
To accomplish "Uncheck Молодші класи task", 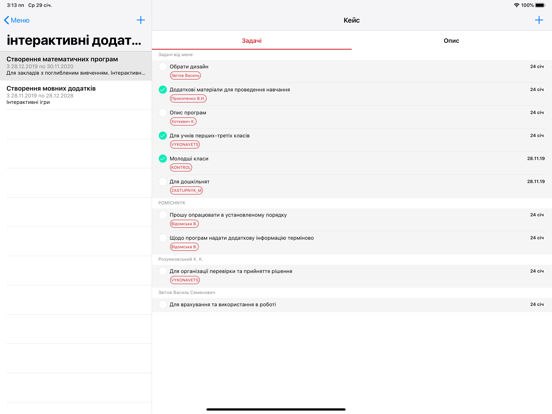I will pos(163,159).
